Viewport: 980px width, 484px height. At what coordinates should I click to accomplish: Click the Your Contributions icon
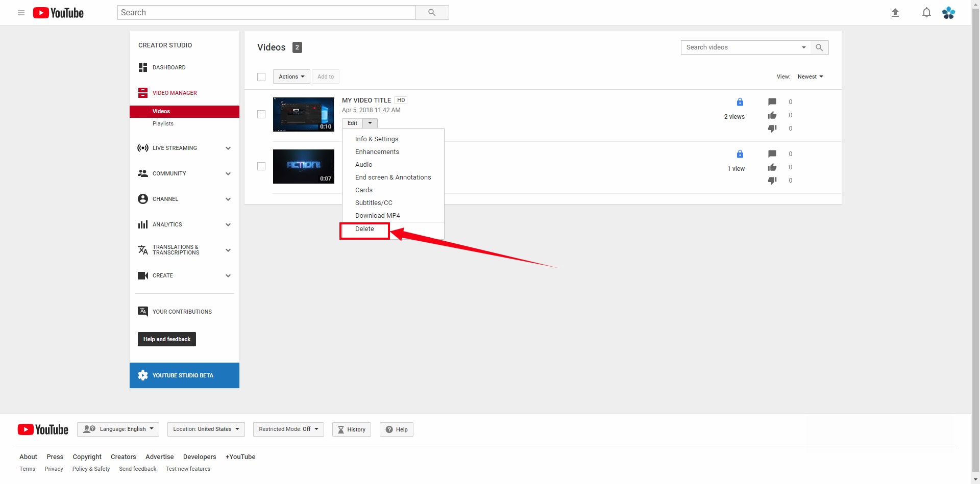143,311
